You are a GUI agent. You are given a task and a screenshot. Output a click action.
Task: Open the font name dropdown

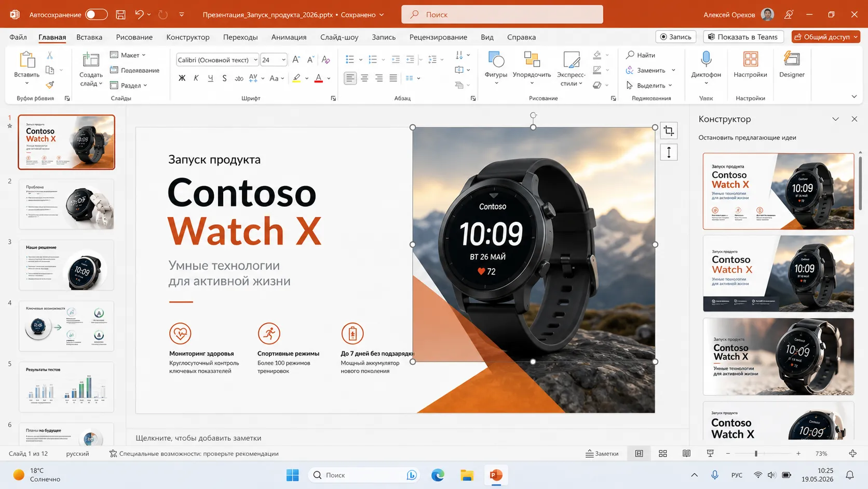click(x=255, y=60)
